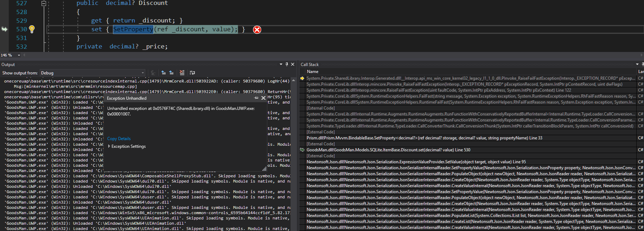Screen dimensions: 644x231
Task: Select the CallConverterThunk.CallConversionThunk stack frame
Action: (x=471, y=126)
